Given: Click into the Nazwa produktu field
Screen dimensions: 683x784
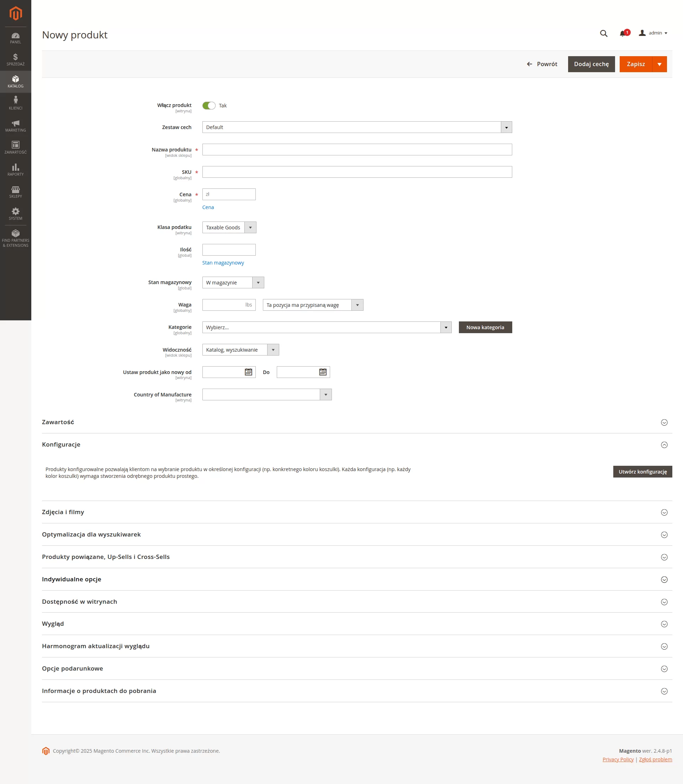Looking at the screenshot, I should click(x=357, y=150).
